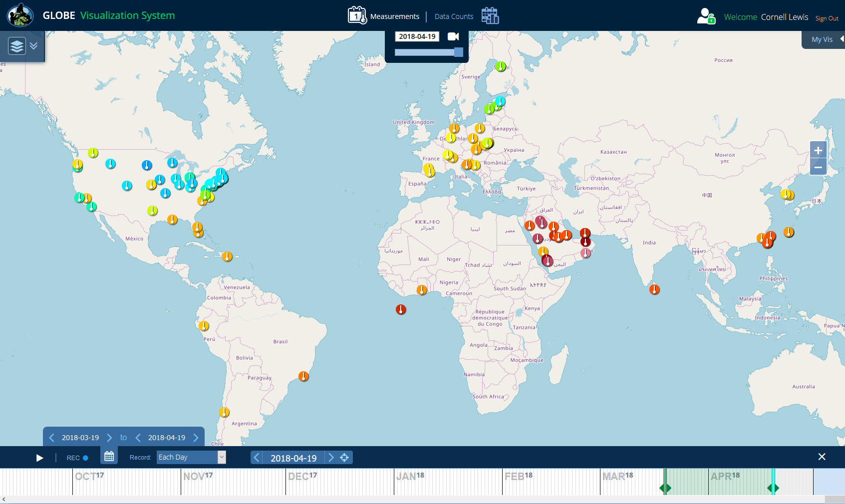
Task: Toggle the REC recording indicator
Action: (77, 458)
